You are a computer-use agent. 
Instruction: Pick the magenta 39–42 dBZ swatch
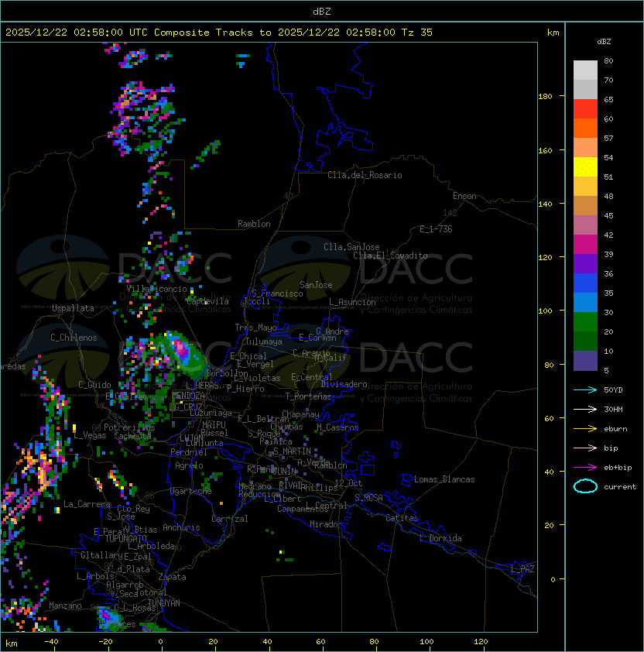[585, 244]
